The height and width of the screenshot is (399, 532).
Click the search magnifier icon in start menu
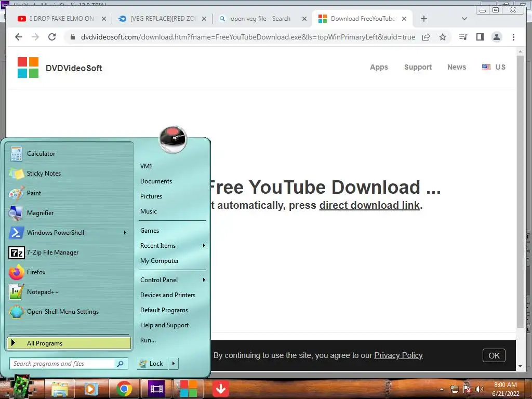[x=120, y=364]
